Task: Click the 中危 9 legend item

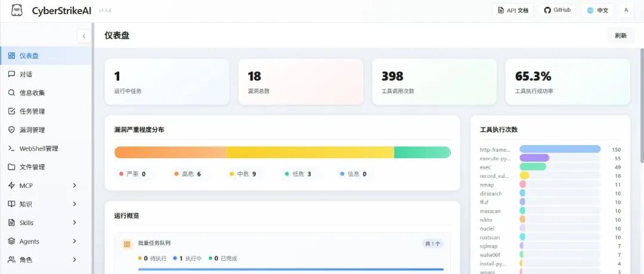Action: tap(242, 174)
